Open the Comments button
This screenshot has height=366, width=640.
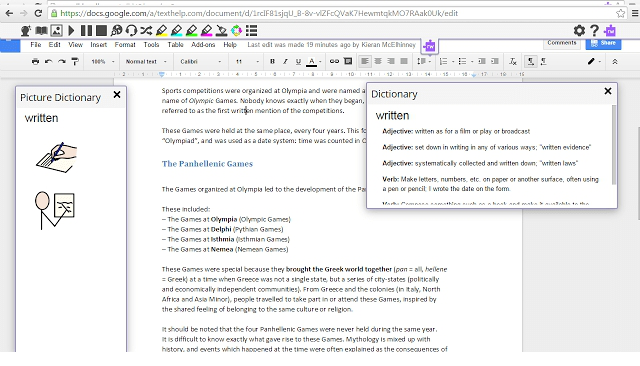(562, 43)
